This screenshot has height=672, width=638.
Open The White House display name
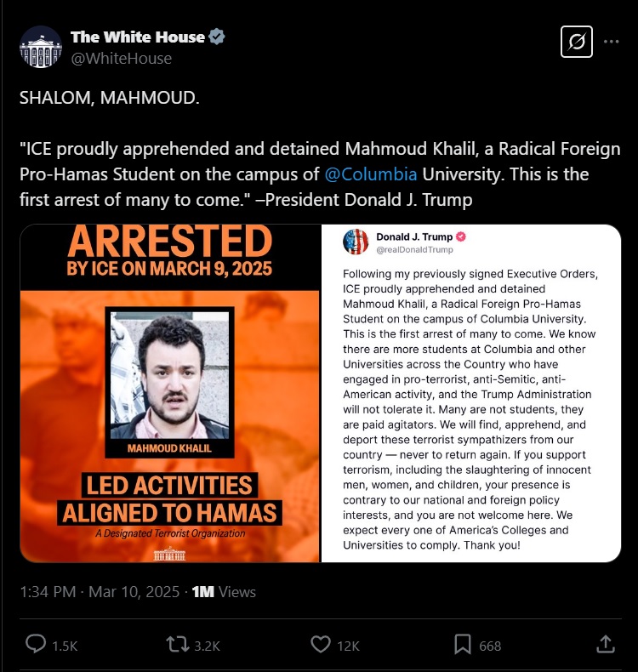coord(138,37)
